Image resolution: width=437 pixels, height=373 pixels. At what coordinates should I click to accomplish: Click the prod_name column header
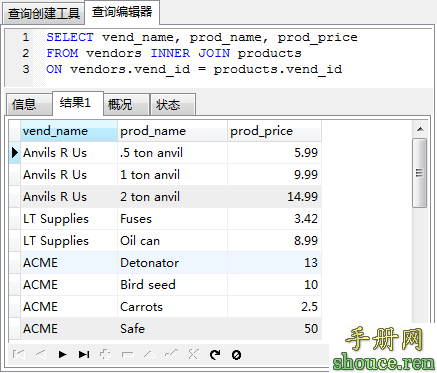(172, 131)
